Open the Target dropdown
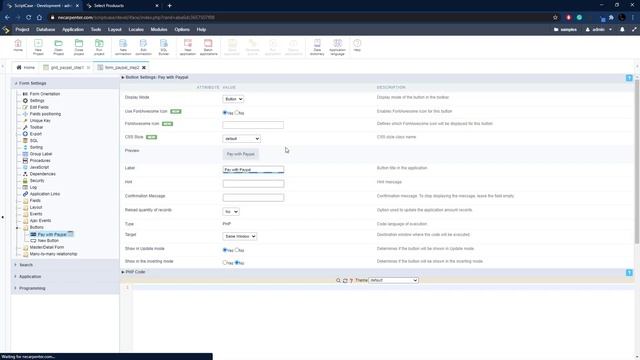Screen dimensions: 640x360 [240, 236]
